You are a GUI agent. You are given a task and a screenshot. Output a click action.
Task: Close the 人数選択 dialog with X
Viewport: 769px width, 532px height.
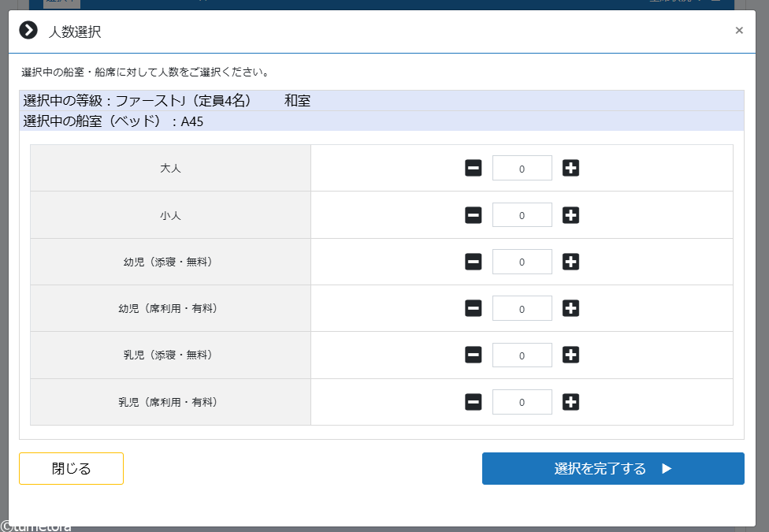[739, 31]
